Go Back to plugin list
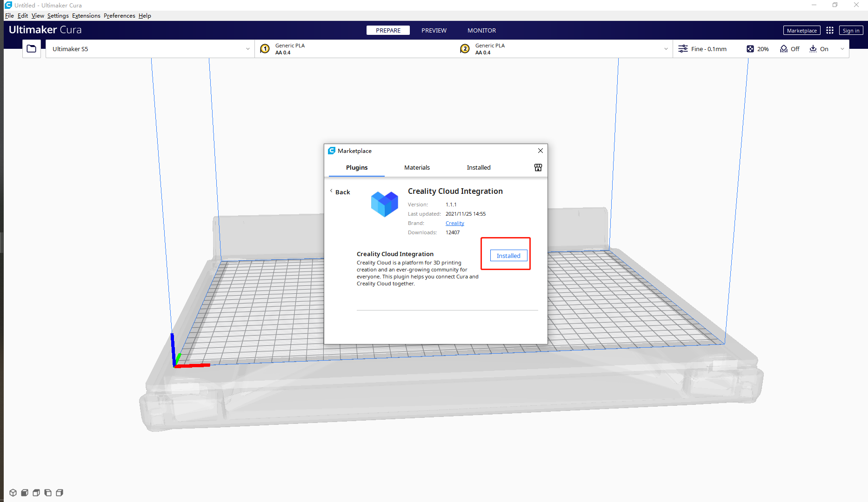The width and height of the screenshot is (868, 502). (340, 192)
